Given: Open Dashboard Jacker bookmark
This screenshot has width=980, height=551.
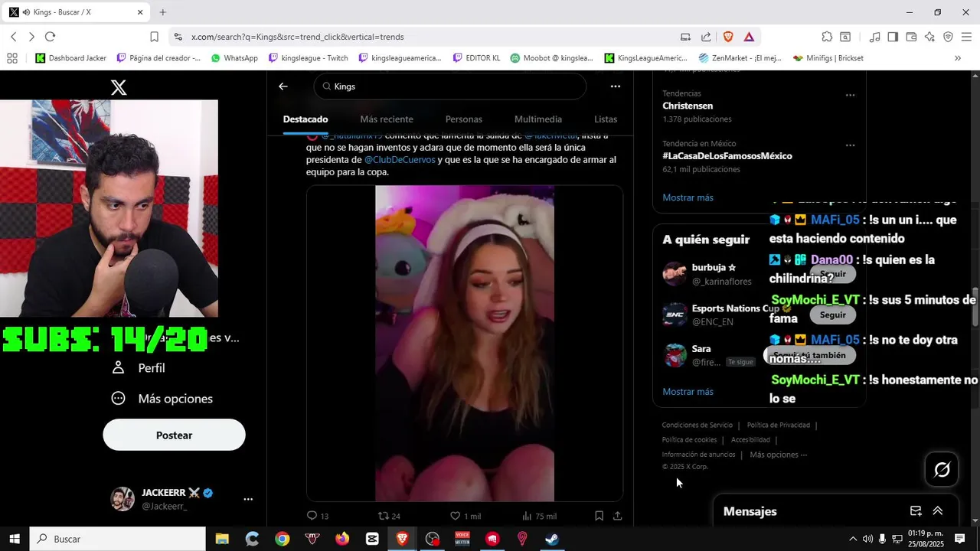Looking at the screenshot, I should coord(70,58).
